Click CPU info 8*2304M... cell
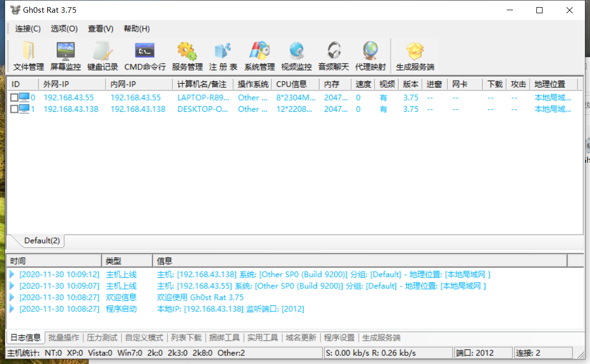The image size is (590, 364). (296, 98)
